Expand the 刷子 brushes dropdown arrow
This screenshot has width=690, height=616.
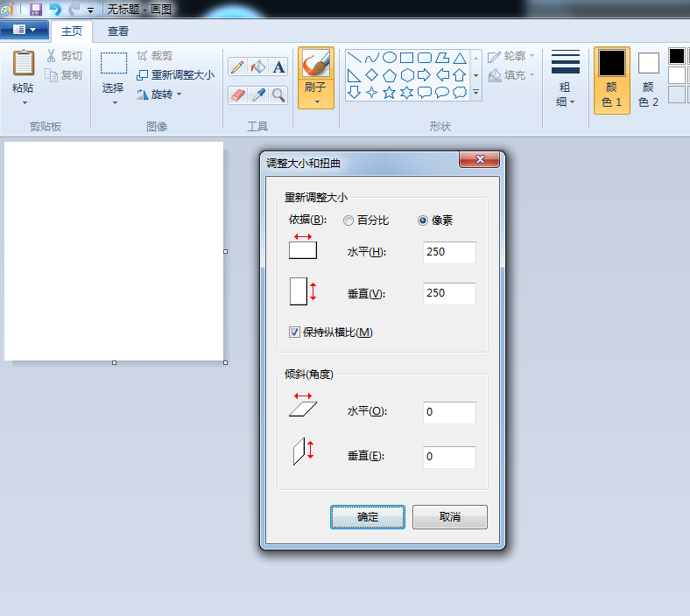pyautogui.click(x=317, y=102)
